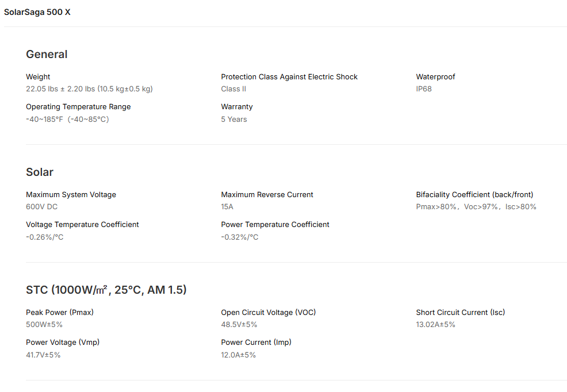Click the SolarSaga 500 X title
Screen dimensions: 567x392
pos(37,12)
